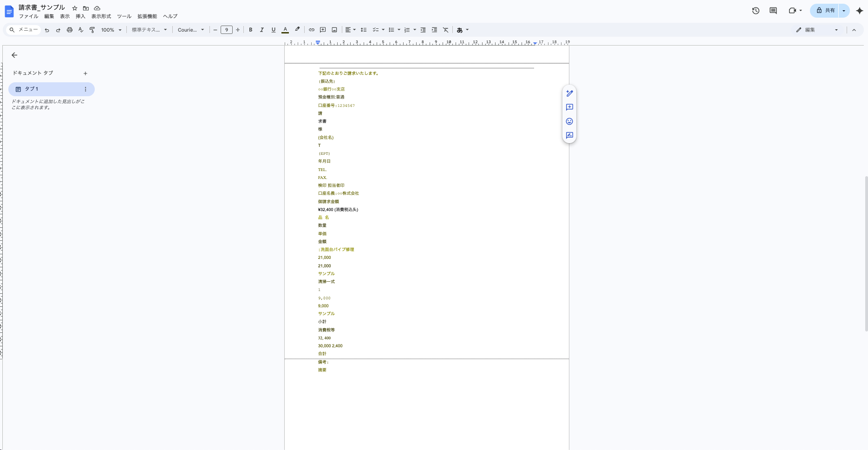Clear formatting with the toolbar icon
This screenshot has width=868, height=450.
click(x=446, y=30)
